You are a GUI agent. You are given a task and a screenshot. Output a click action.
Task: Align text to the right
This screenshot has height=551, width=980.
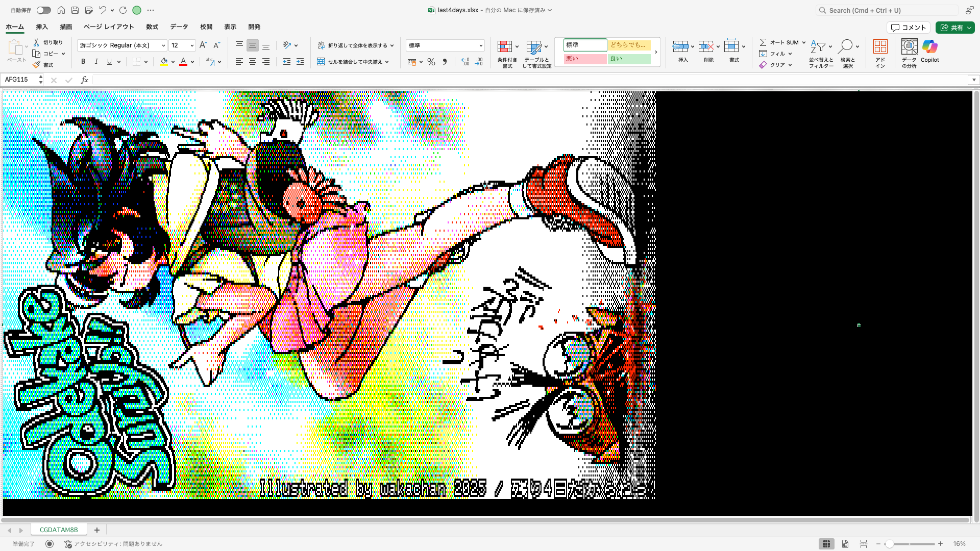pyautogui.click(x=266, y=62)
